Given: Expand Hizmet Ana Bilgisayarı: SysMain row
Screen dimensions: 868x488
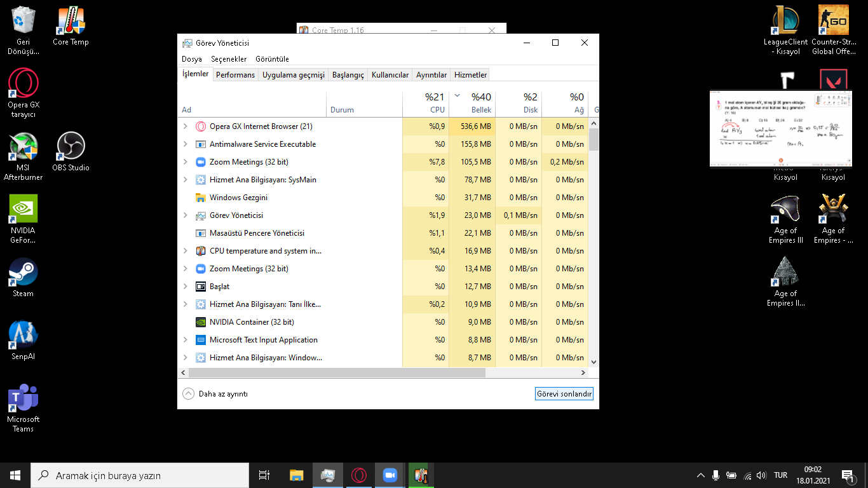Looking at the screenshot, I should [x=186, y=180].
